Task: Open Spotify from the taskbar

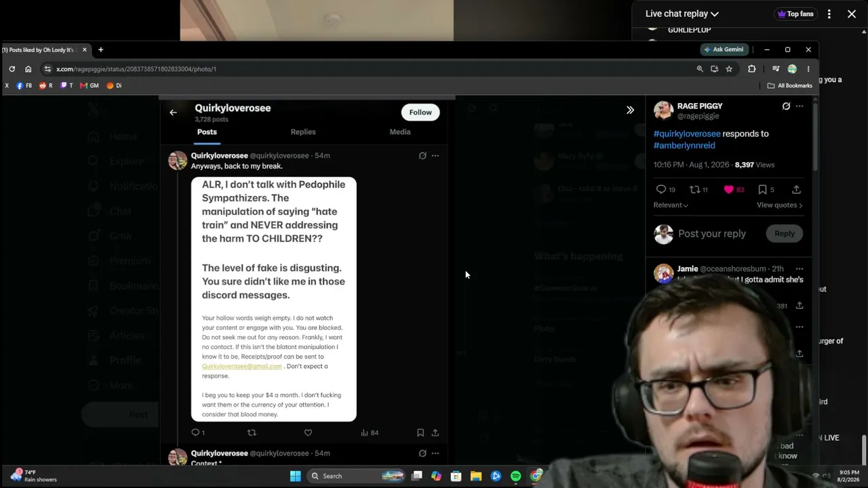Action: (x=516, y=476)
